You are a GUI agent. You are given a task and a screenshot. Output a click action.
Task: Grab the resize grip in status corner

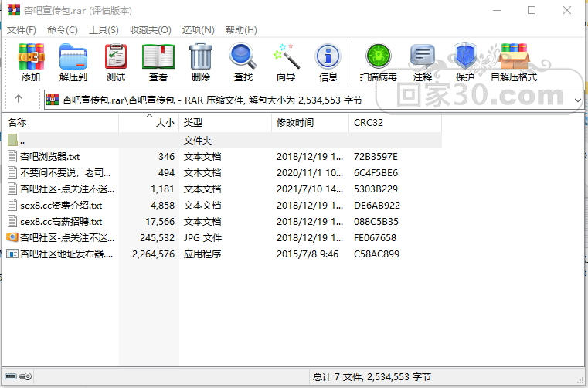tap(582, 381)
